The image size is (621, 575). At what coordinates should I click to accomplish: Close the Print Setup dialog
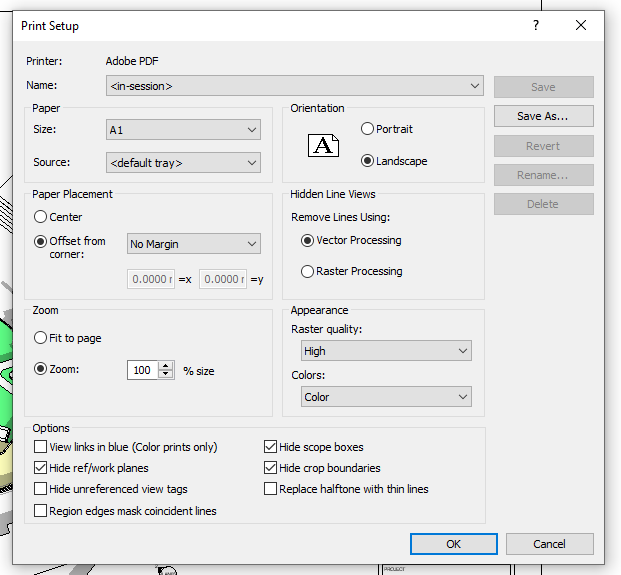click(x=581, y=26)
